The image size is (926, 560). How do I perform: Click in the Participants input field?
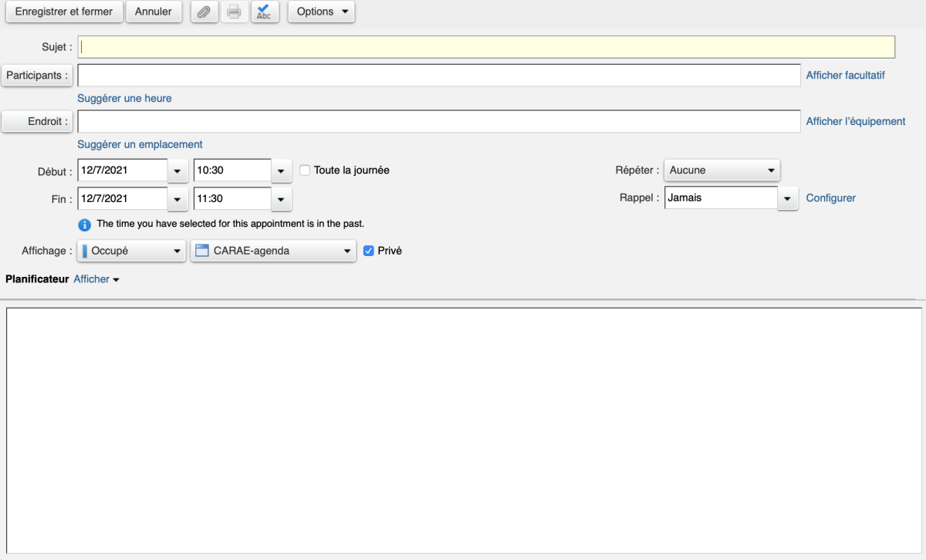coord(439,75)
